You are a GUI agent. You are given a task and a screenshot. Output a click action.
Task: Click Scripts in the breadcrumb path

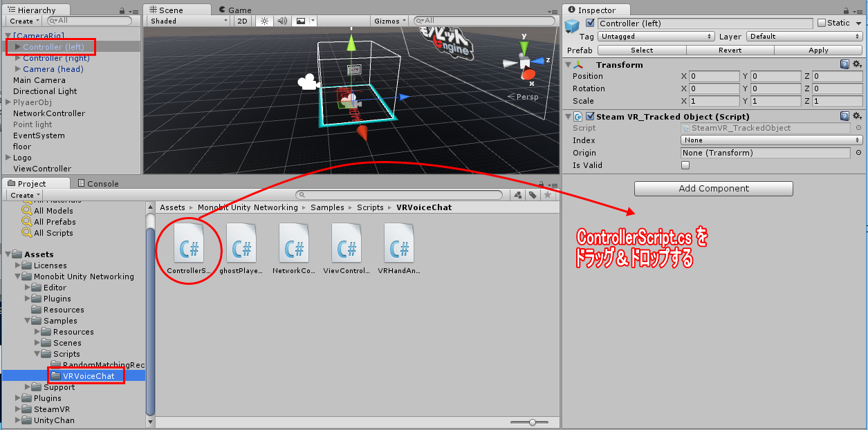(x=370, y=207)
